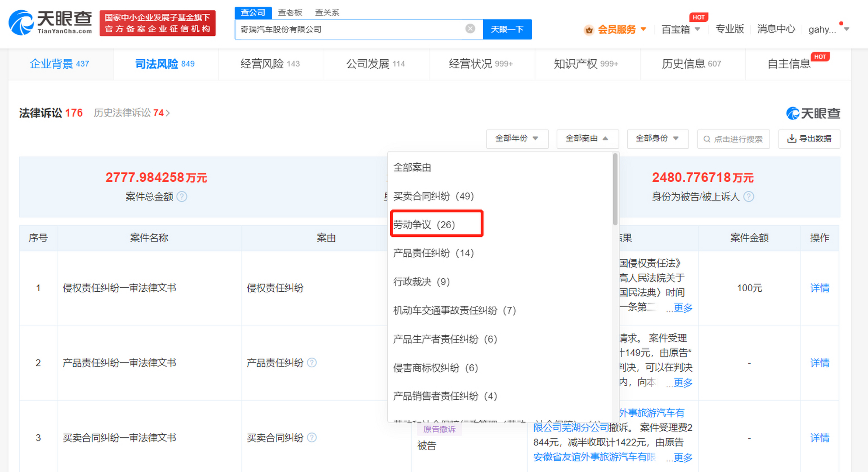Viewport: 868px width, 472px height.
Task: Open the 企业背景 437 tab
Action: [x=61, y=64]
